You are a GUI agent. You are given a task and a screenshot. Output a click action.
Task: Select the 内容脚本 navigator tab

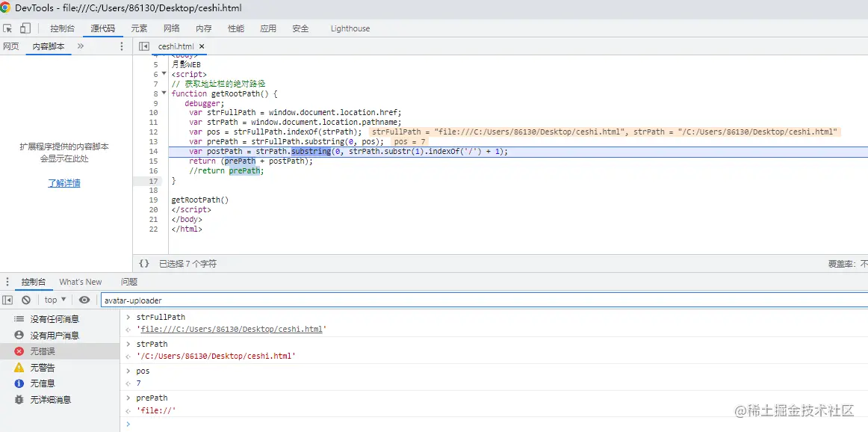pyautogui.click(x=48, y=46)
